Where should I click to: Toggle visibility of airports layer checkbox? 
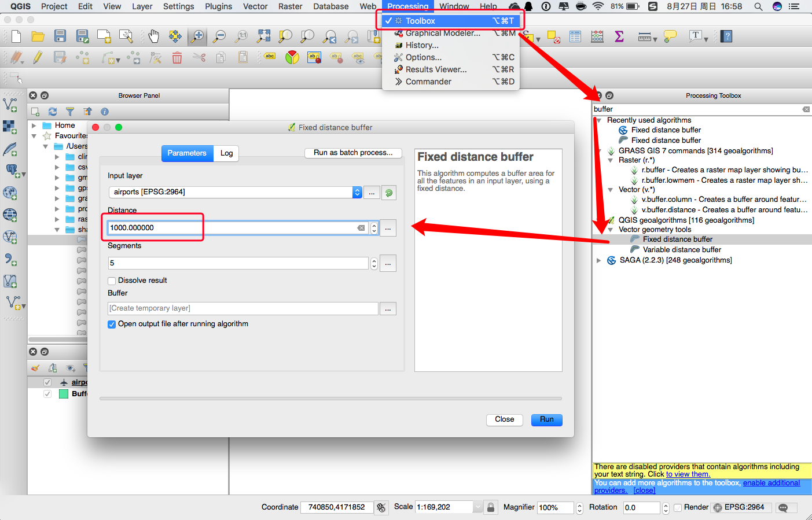[47, 382]
